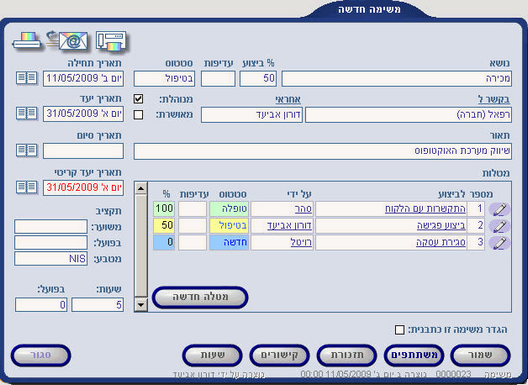
Task: Click the yellow 50 percent cell
Action: click(x=164, y=225)
